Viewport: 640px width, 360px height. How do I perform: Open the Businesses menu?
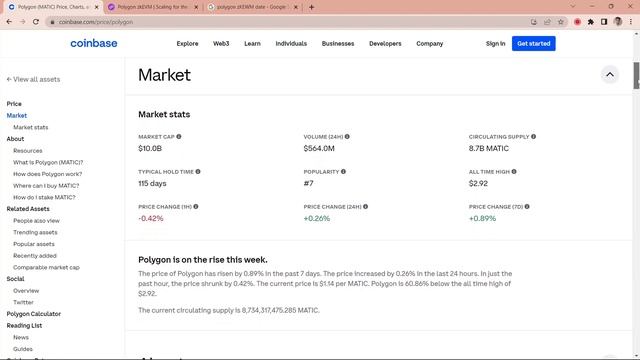point(338,44)
